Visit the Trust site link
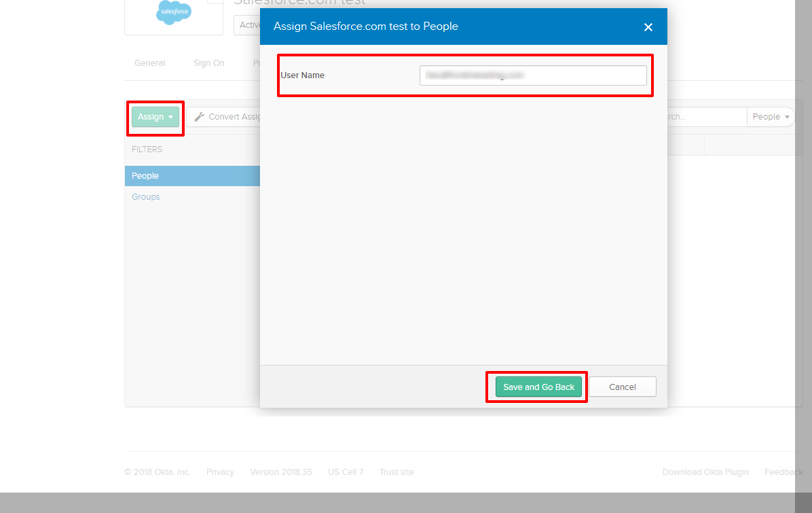 [396, 472]
